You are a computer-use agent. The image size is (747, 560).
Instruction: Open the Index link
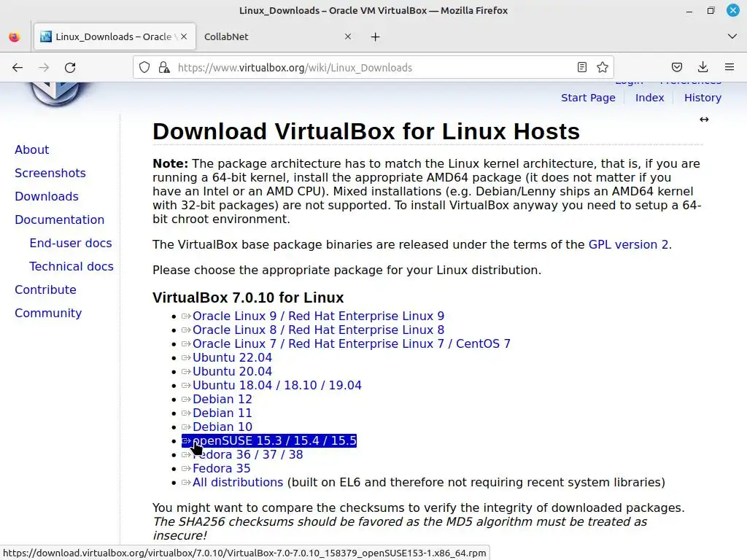(x=649, y=98)
